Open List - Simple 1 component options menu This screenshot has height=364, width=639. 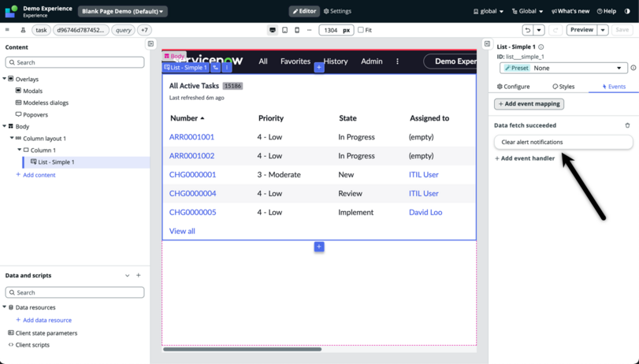227,68
